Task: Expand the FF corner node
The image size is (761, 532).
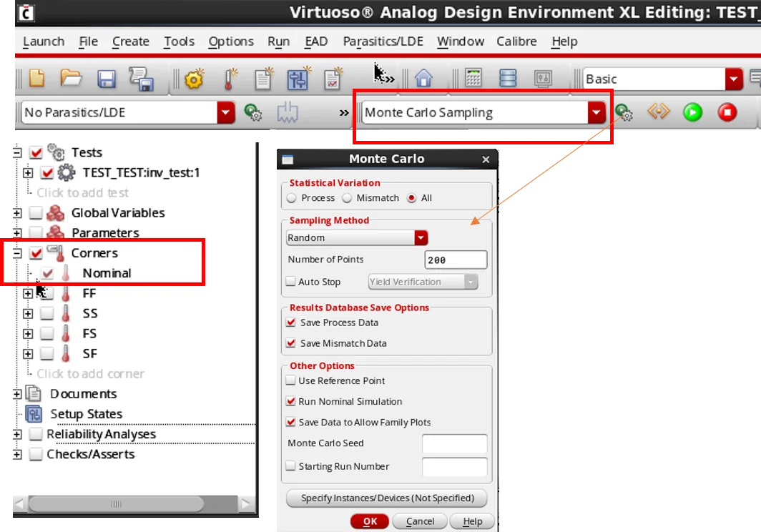Action: coord(28,294)
